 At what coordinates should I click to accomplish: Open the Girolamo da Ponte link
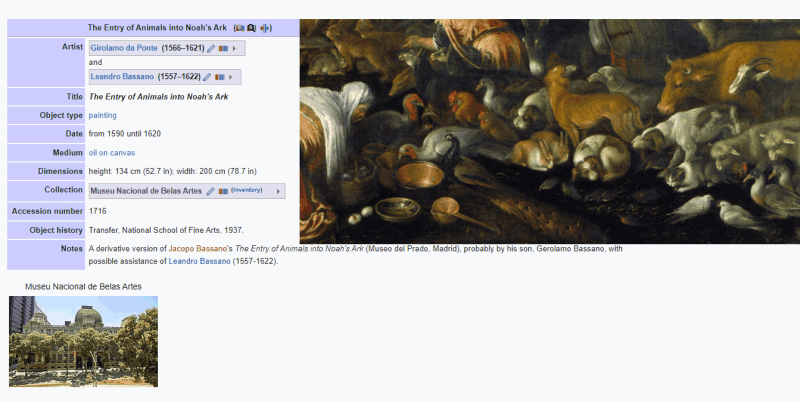point(124,48)
